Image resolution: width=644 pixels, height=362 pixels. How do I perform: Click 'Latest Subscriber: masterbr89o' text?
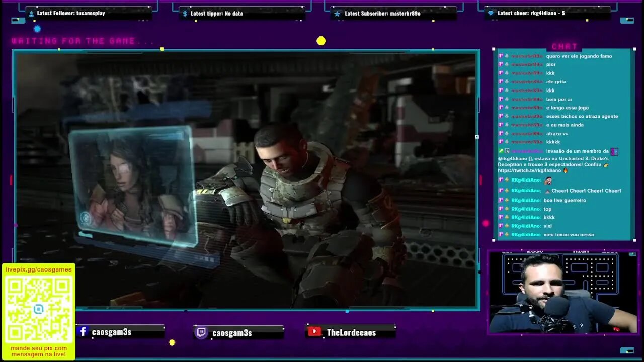[x=382, y=14]
